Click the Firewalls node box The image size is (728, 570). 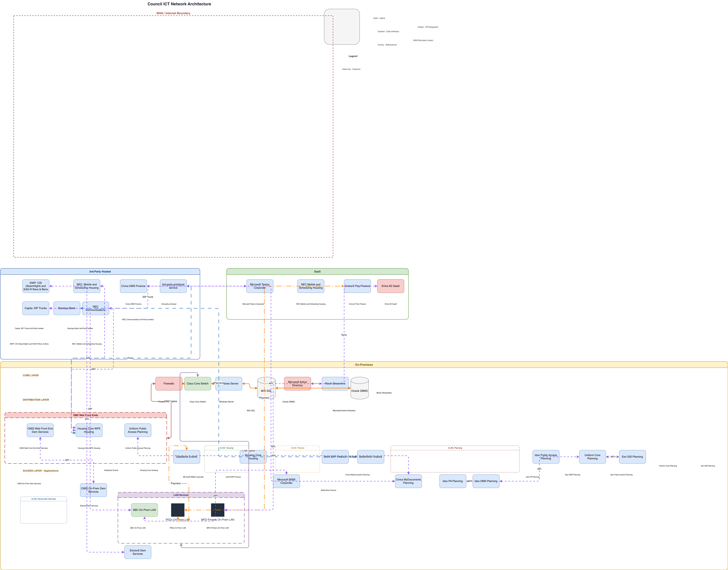(169, 384)
